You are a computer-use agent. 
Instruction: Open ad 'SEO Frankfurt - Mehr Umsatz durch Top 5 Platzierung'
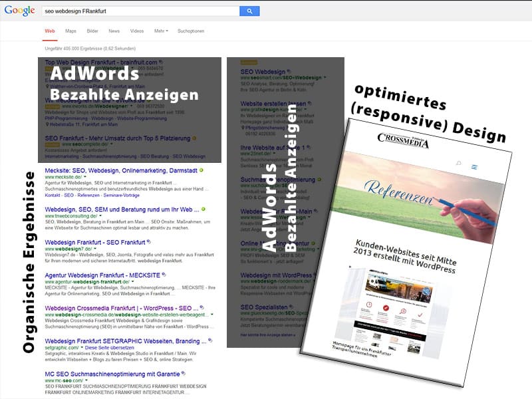tap(118, 138)
